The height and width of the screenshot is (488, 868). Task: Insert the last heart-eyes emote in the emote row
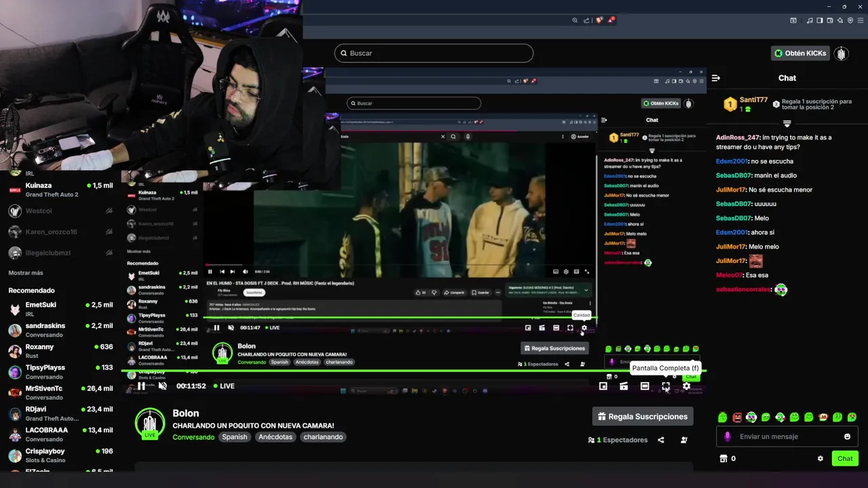[x=852, y=417]
